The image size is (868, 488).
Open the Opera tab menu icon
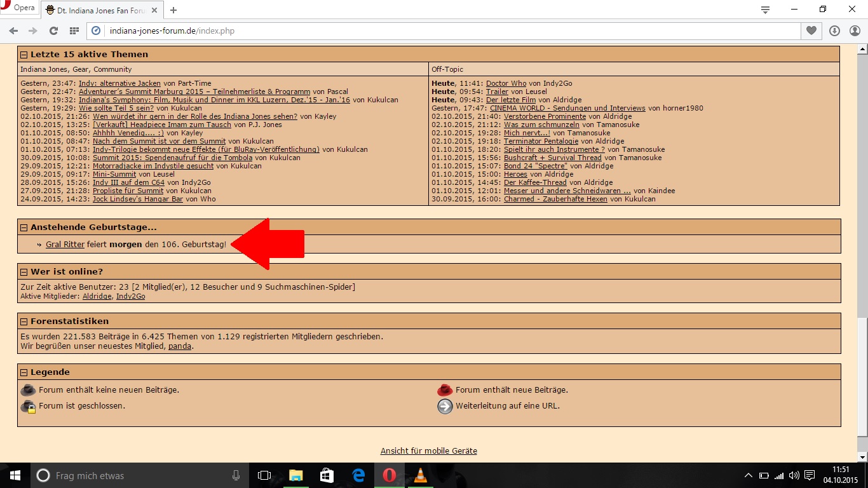click(x=765, y=10)
